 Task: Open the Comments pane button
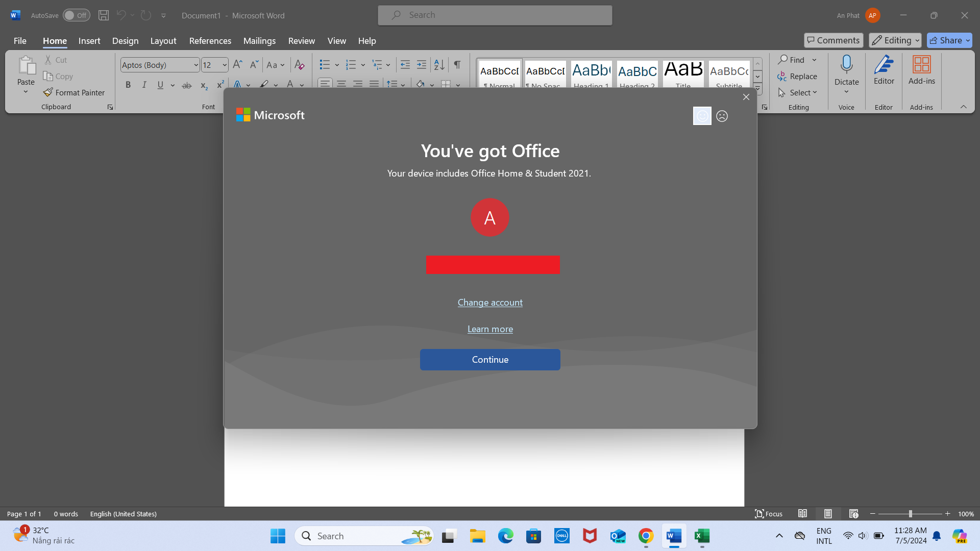click(x=834, y=40)
